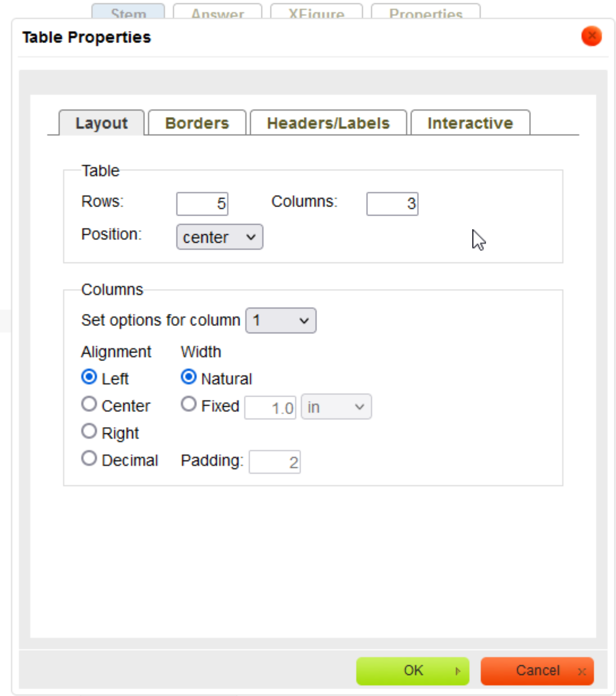Expand the column number dropdown

[281, 320]
